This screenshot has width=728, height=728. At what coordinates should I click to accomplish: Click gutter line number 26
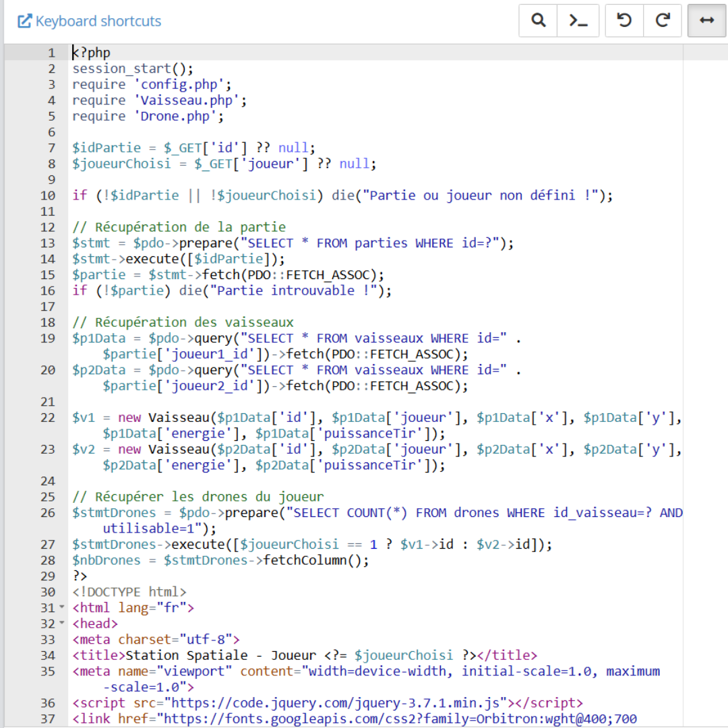pos(48,513)
